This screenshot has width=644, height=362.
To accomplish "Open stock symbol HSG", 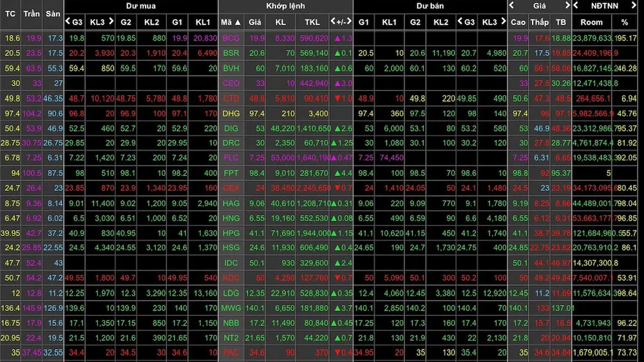I will [x=231, y=248].
